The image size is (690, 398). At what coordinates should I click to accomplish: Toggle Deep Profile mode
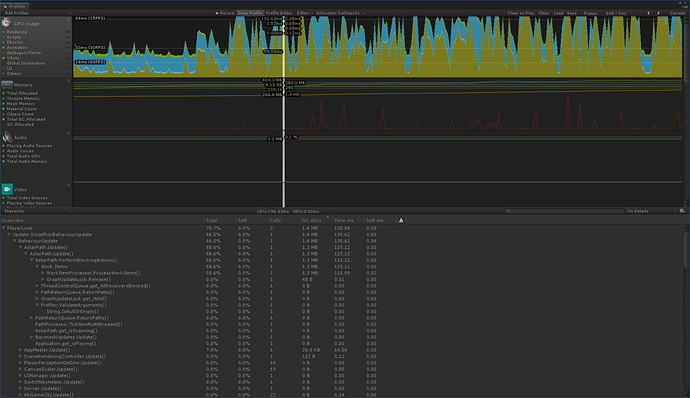tap(250, 13)
